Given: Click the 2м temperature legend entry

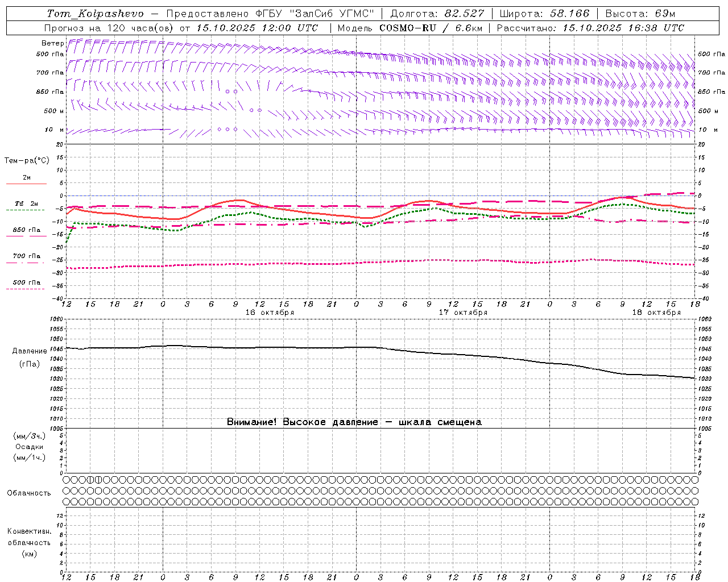Looking at the screenshot, I should click(27, 178).
